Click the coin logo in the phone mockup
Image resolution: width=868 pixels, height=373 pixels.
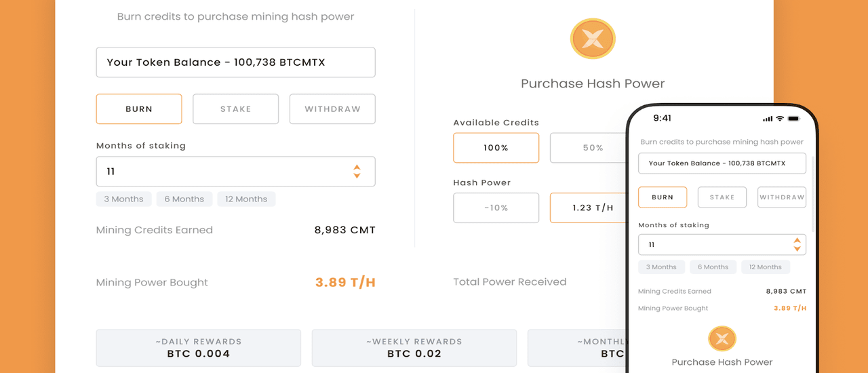pyautogui.click(x=722, y=338)
